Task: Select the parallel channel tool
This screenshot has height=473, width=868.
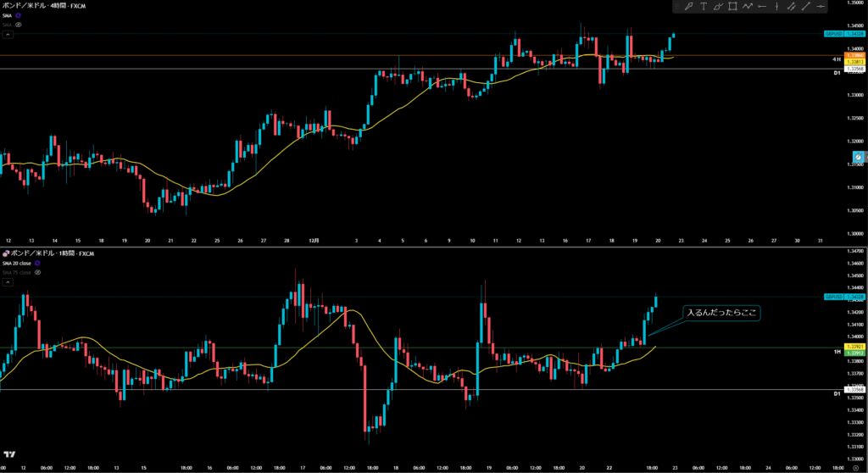Action: coord(791,7)
